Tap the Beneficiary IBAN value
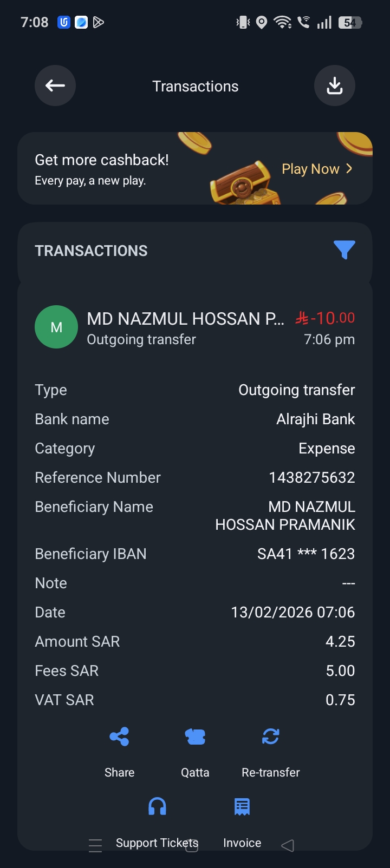Viewport: 390px width, 868px height. tap(306, 554)
